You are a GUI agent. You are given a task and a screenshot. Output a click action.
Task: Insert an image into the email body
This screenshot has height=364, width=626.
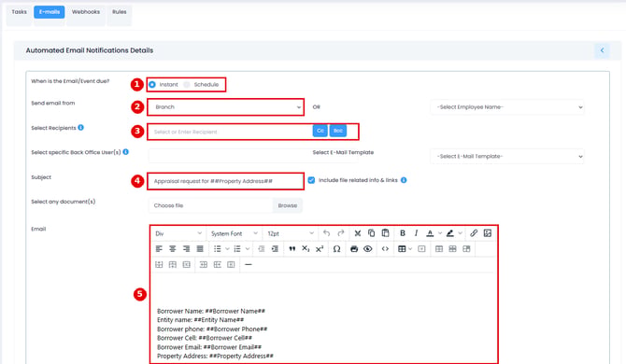point(488,233)
